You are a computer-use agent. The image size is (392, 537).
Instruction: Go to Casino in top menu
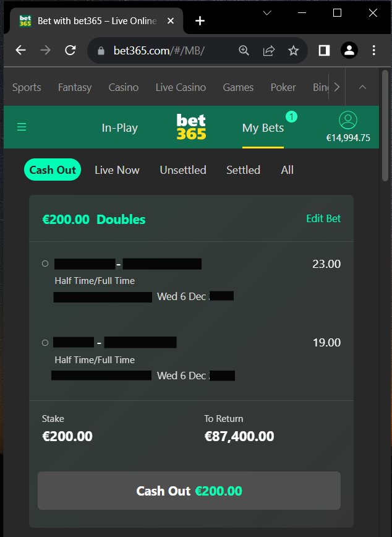[x=124, y=87]
